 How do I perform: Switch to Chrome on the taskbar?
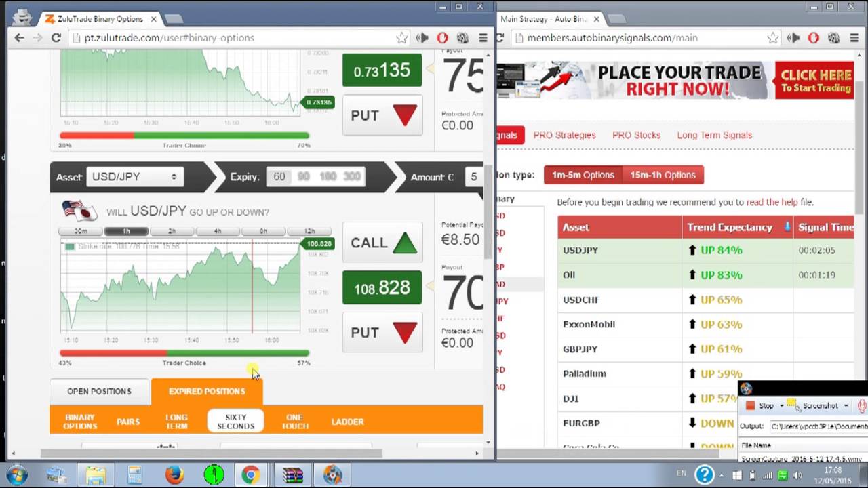[250, 475]
